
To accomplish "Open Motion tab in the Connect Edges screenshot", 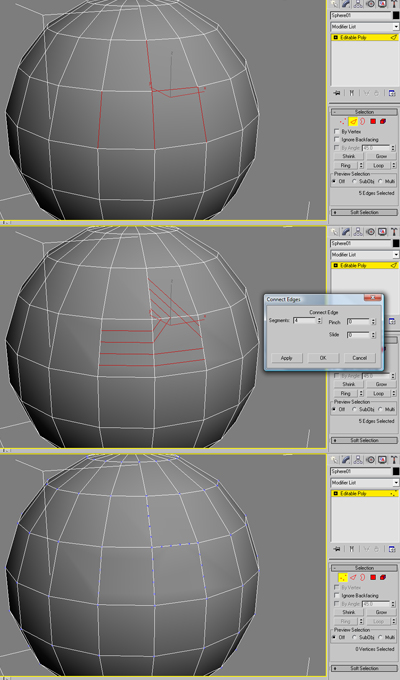I will (x=370, y=232).
